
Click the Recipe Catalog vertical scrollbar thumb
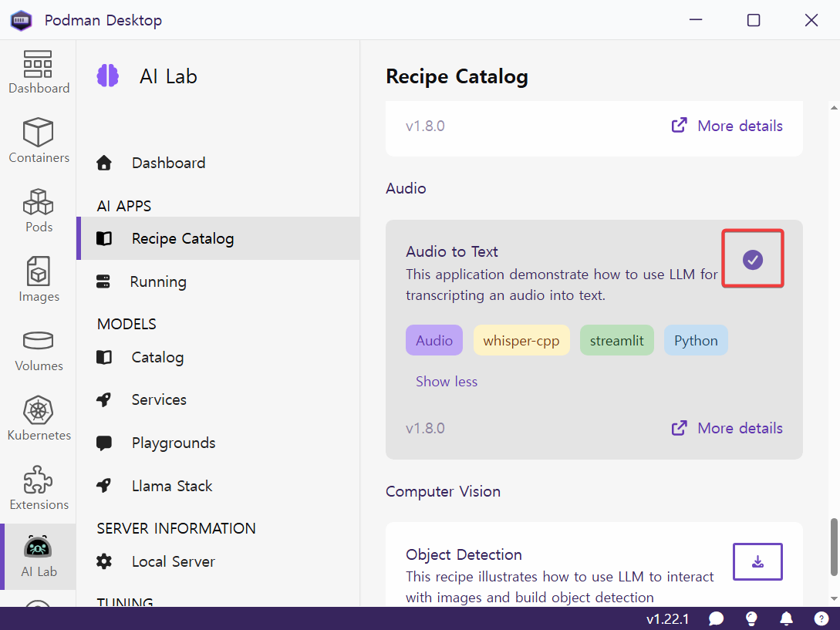833,546
